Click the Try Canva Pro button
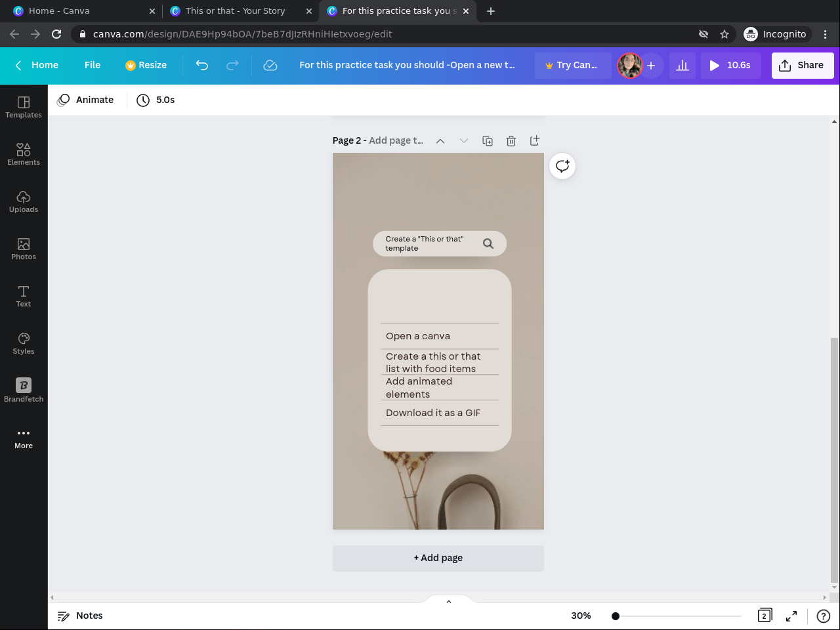Viewport: 840px width, 630px height. [572, 65]
